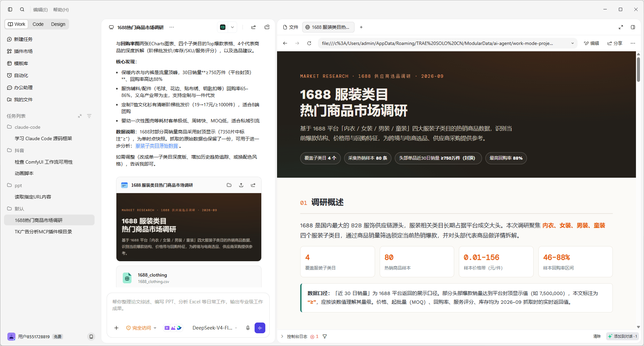The image size is (644, 346).
Task: Expand the dropdown beside the terminal icon
Action: 232,27
